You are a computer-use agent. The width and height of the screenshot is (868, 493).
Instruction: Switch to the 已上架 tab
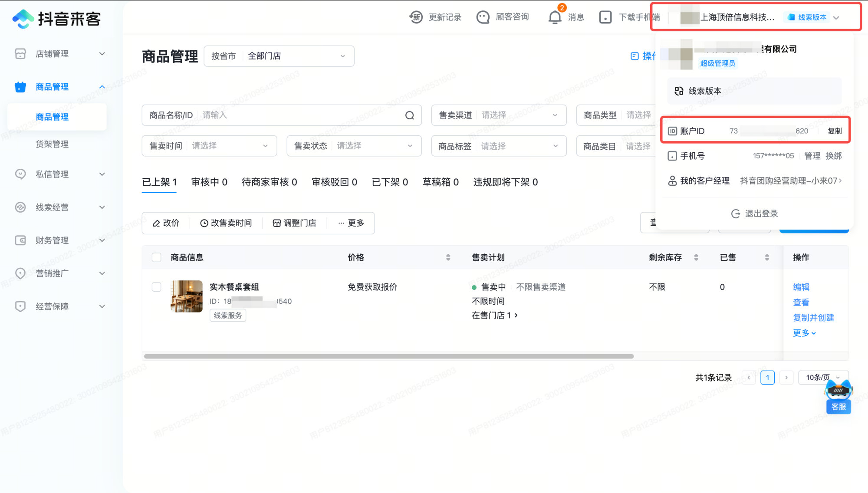(159, 182)
